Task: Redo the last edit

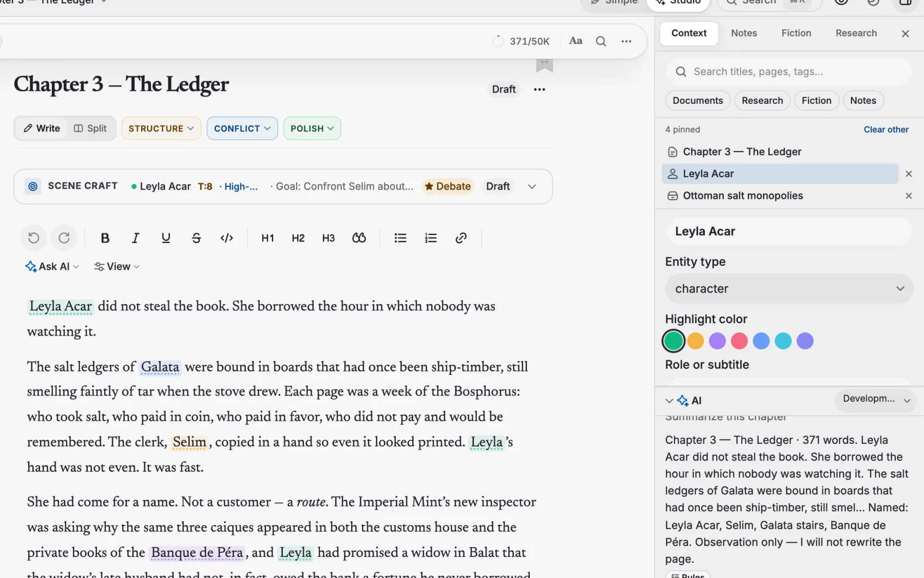Action: [64, 238]
